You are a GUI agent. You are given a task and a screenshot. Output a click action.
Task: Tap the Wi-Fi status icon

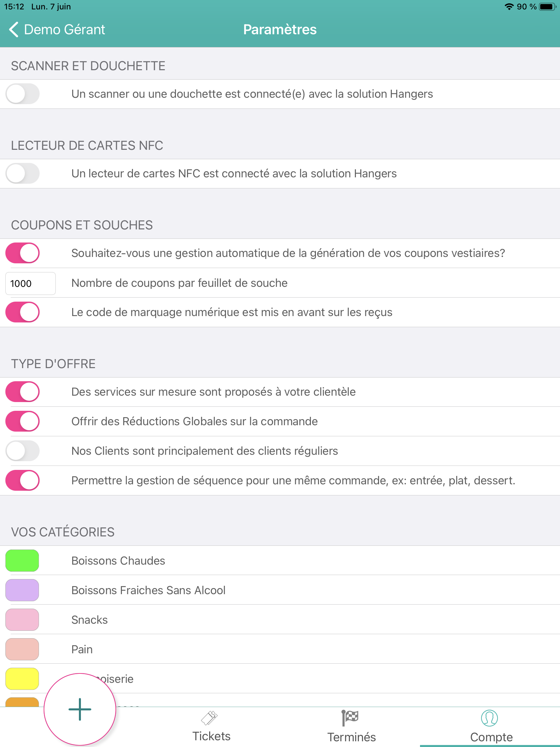click(x=509, y=7)
